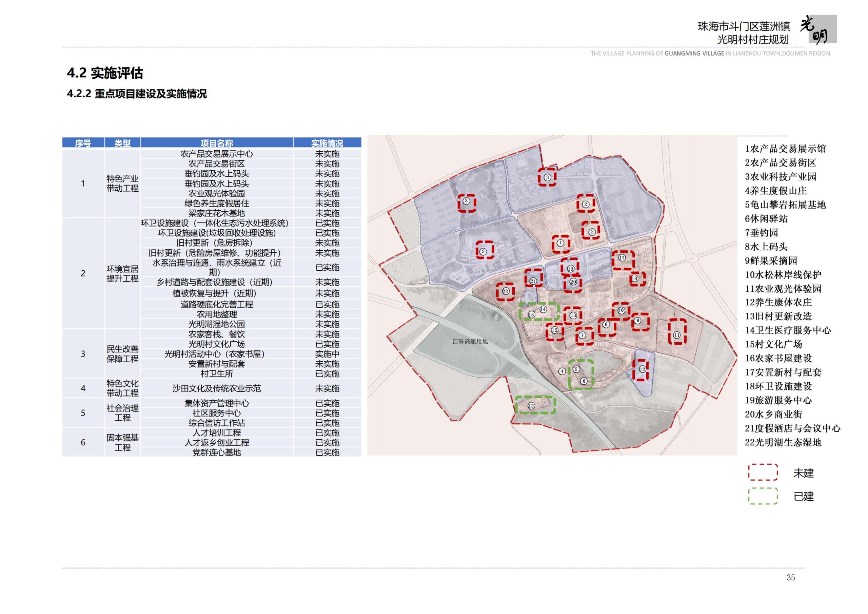
Task: Click the 实施情况 table column header
Action: pyautogui.click(x=327, y=143)
